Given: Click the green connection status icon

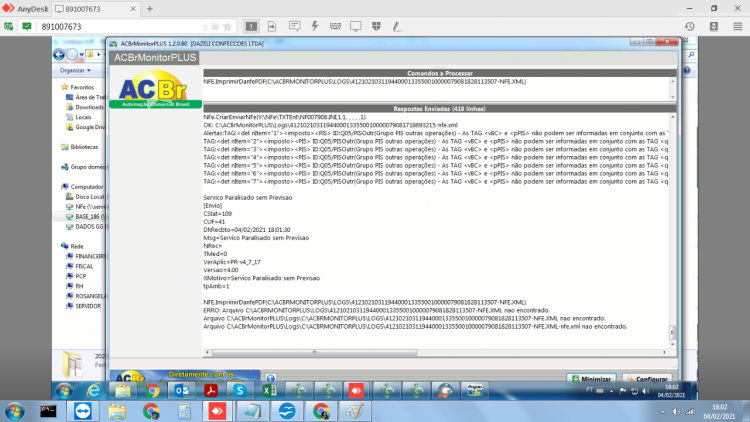Looking at the screenshot, I should coord(27,26).
